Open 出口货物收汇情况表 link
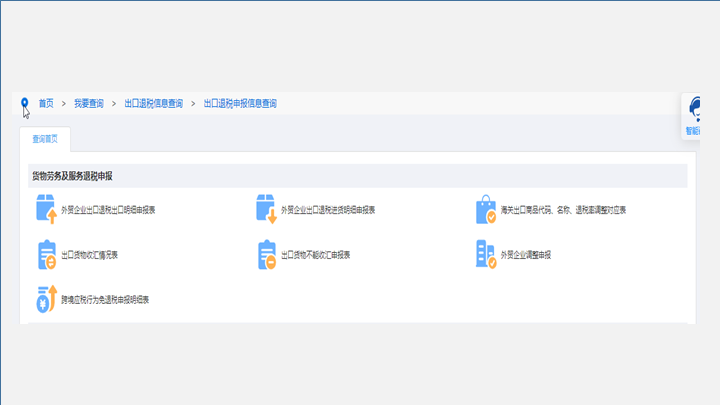The width and height of the screenshot is (720, 405). coord(90,255)
